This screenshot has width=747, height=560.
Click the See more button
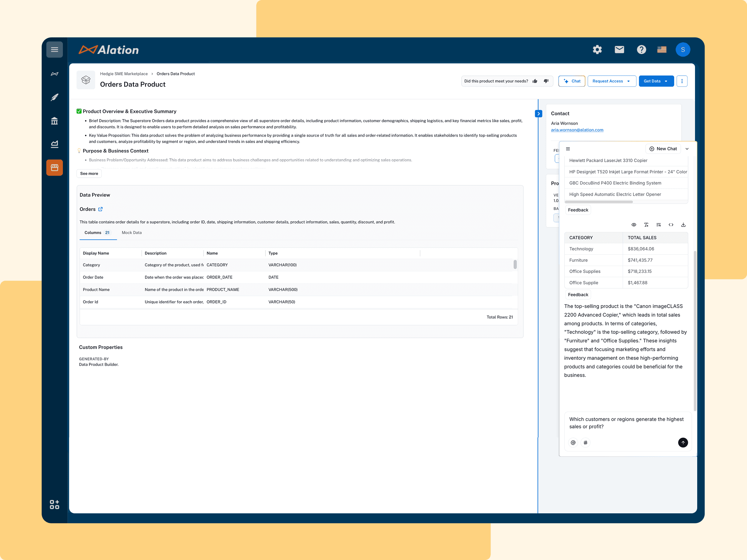[89, 174]
